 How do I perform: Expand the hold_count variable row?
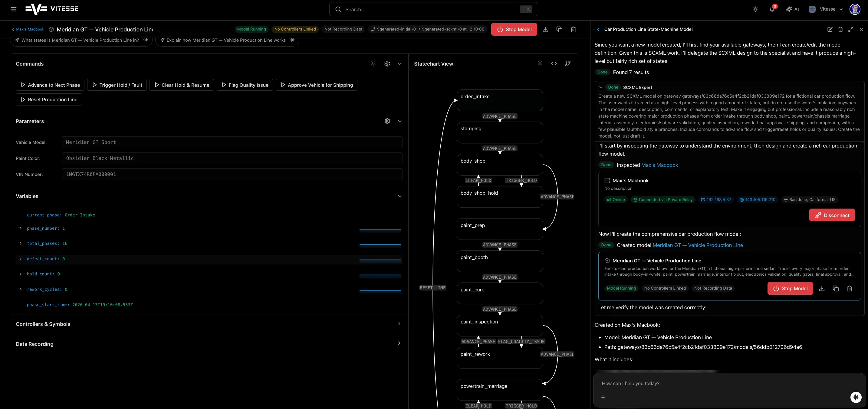point(21,274)
